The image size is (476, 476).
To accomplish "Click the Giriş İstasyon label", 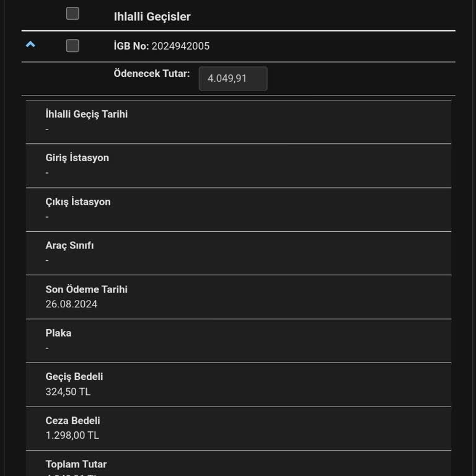I will 77,158.
